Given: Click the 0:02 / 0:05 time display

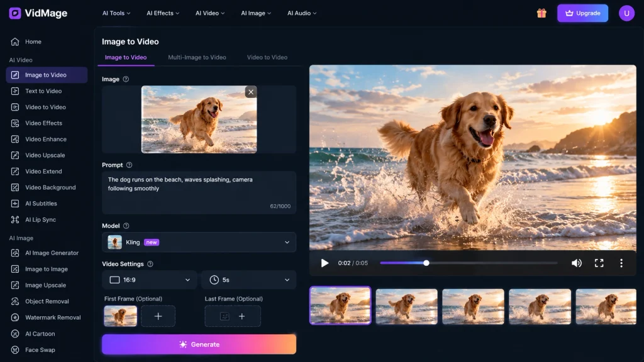Looking at the screenshot, I should click(353, 263).
